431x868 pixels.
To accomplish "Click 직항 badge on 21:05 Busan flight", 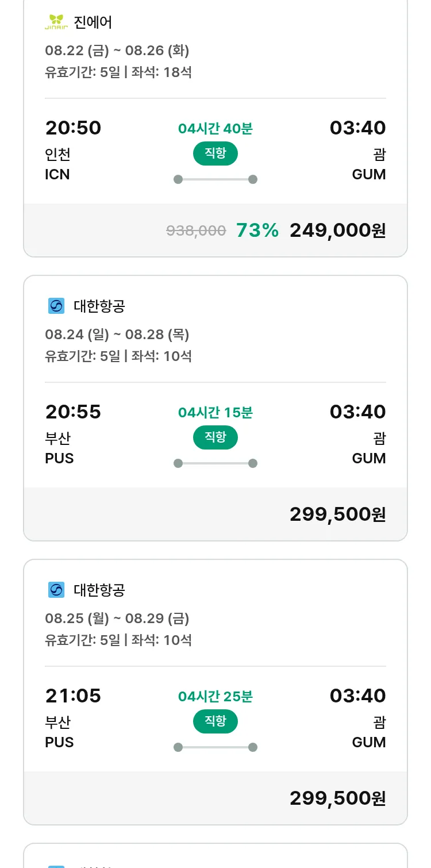I will pos(215,721).
